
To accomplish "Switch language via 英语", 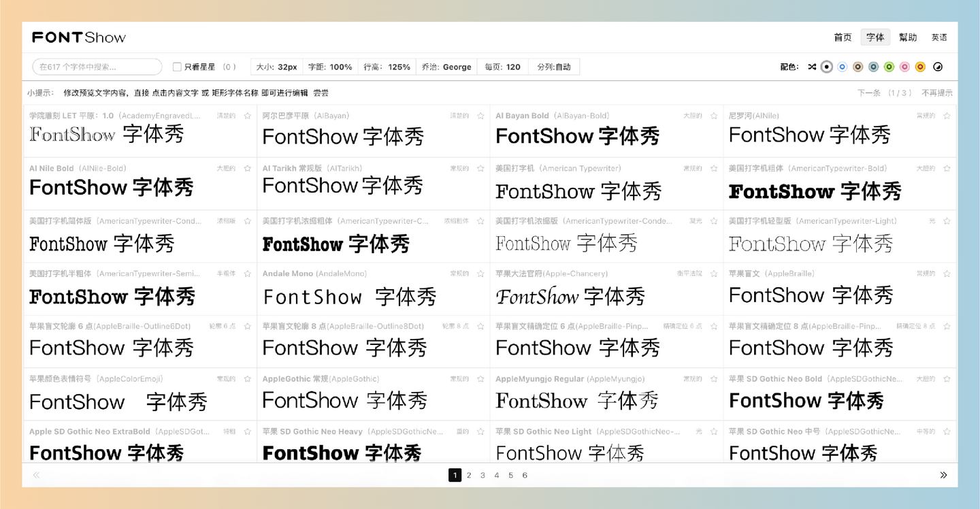I will pyautogui.click(x=939, y=37).
